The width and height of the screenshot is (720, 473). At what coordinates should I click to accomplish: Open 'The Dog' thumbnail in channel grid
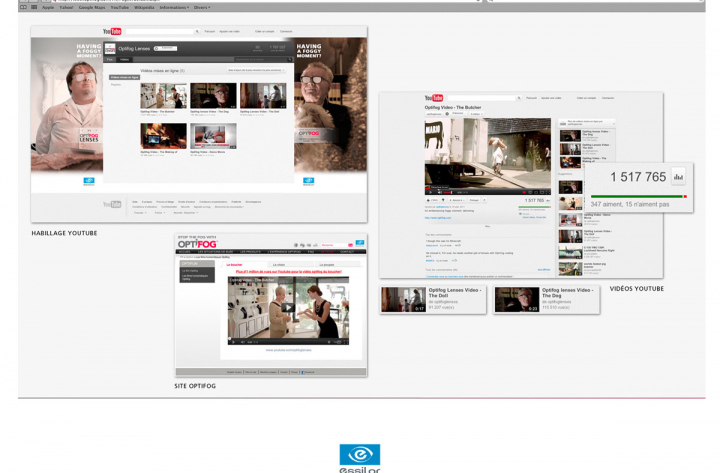click(x=214, y=96)
